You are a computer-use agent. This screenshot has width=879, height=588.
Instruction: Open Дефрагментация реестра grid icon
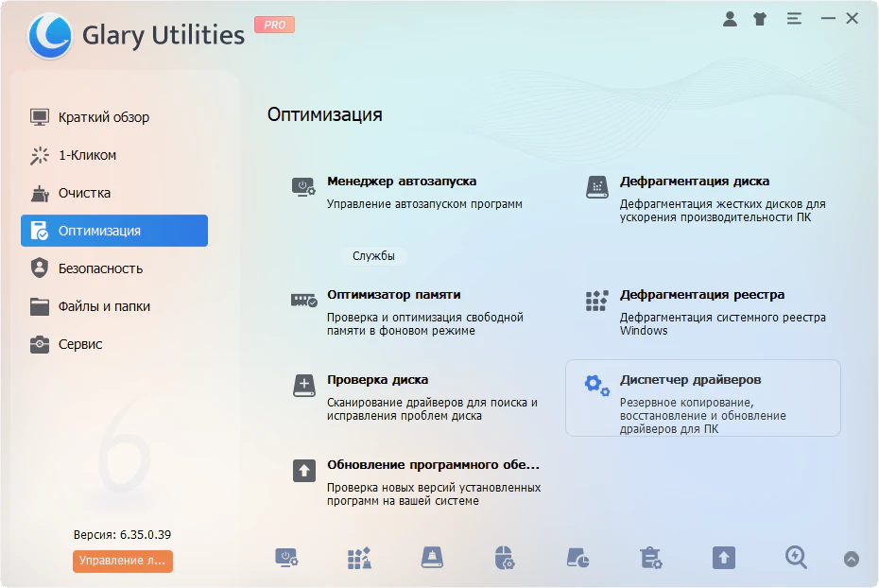pyautogui.click(x=597, y=301)
